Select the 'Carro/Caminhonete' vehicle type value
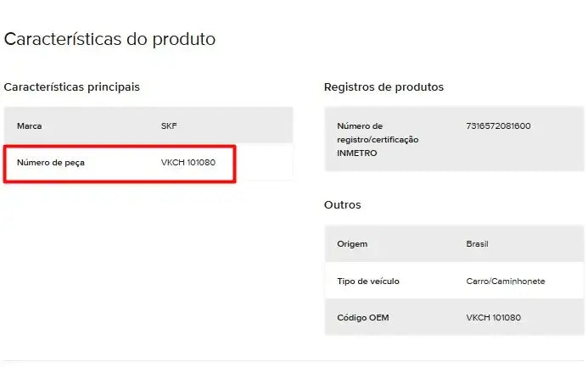 [x=505, y=281]
